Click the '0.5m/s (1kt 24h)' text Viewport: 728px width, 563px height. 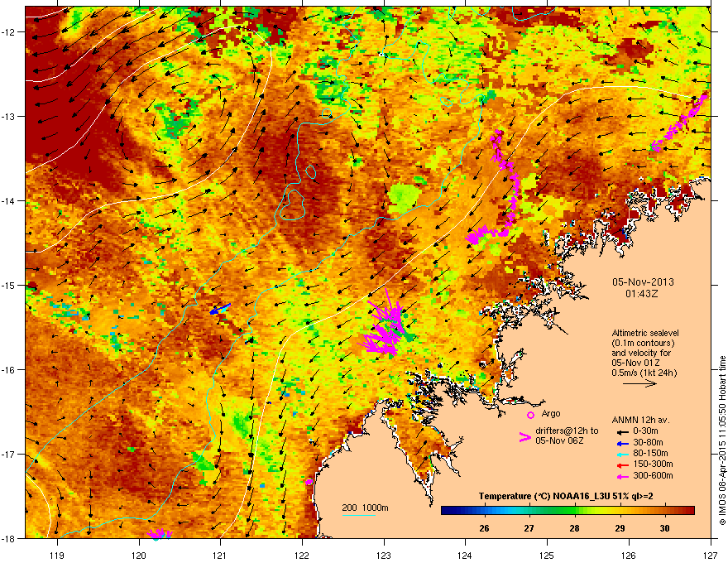pyautogui.click(x=644, y=373)
